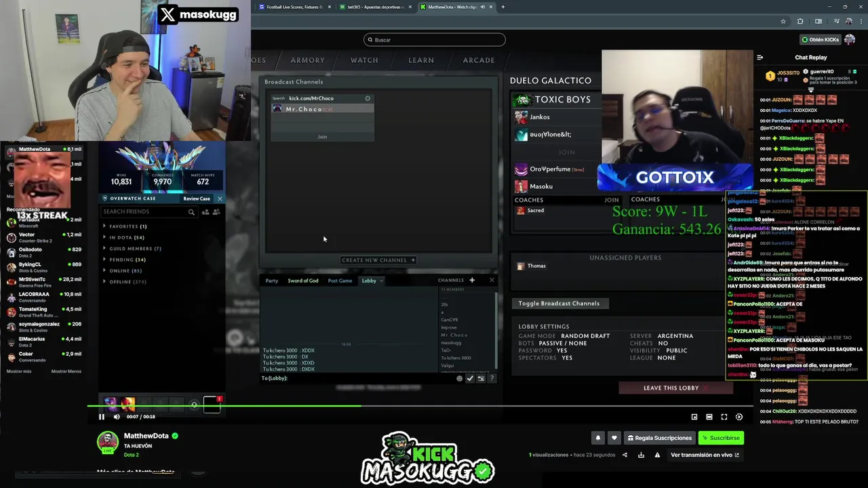Click the checkmark icon in chat bar

point(470,378)
